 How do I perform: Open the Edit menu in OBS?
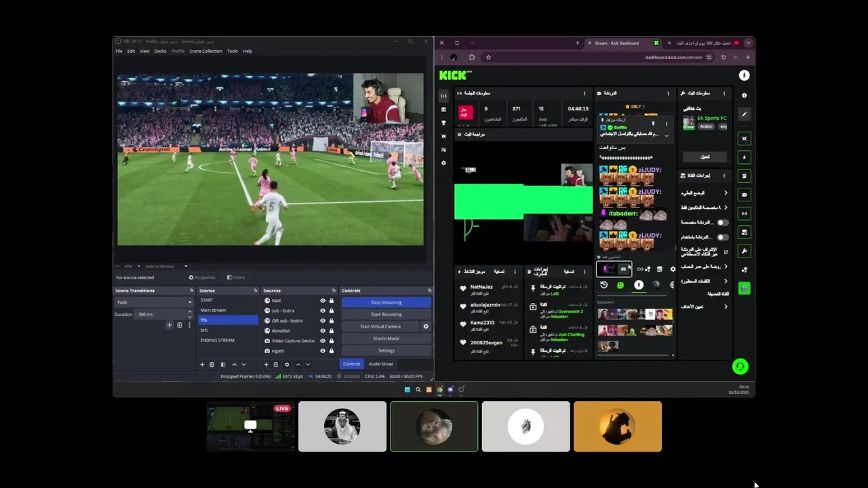tap(131, 51)
